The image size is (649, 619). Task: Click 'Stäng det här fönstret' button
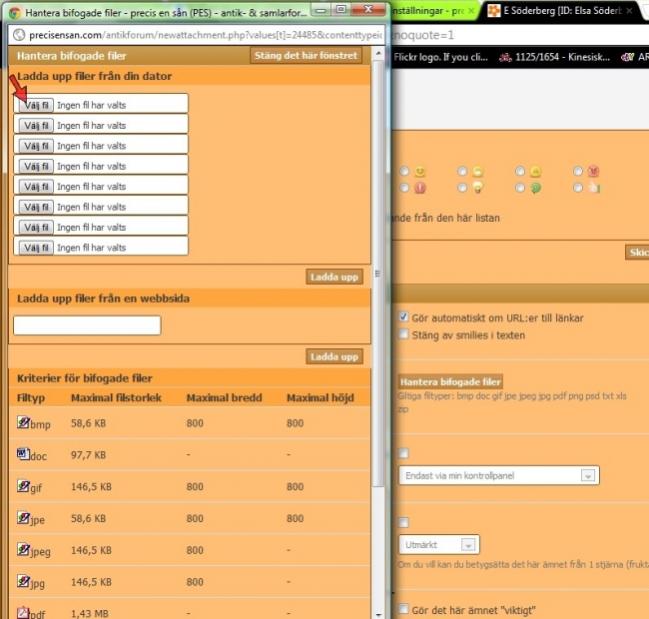(306, 55)
